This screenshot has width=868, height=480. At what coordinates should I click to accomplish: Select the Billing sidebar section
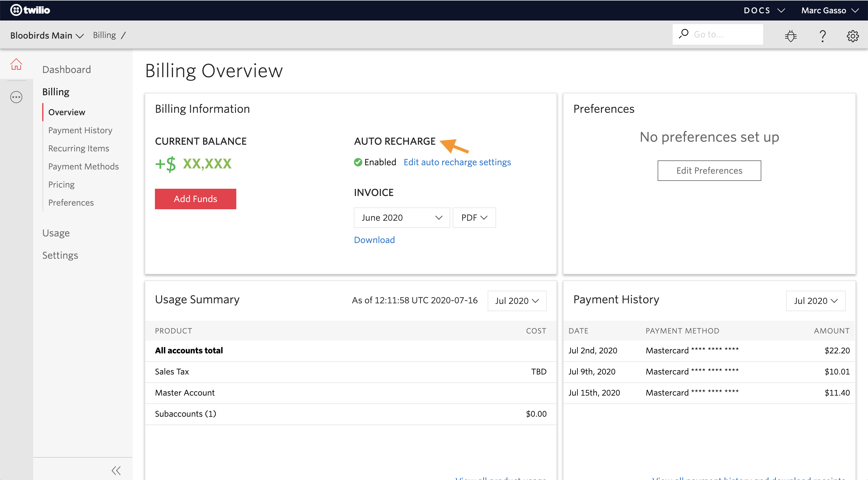click(x=55, y=92)
